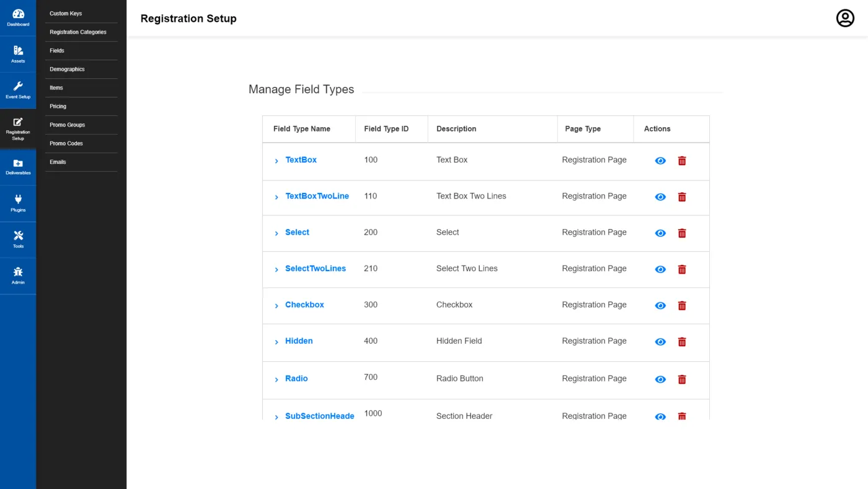The height and width of the screenshot is (489, 868).
Task: Open the Hidden field type link
Action: (x=299, y=341)
